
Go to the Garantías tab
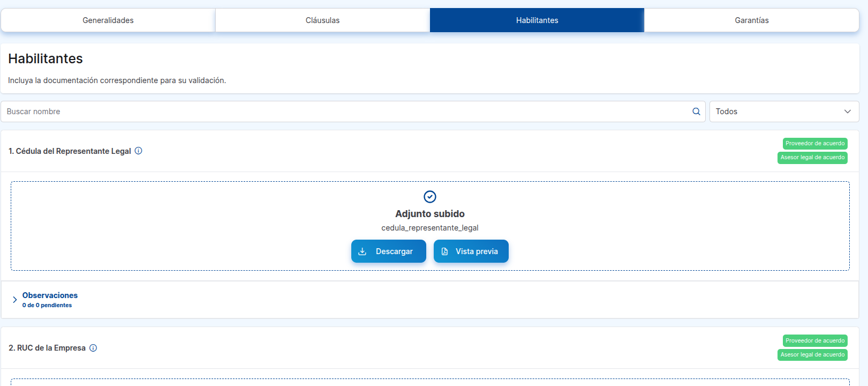click(x=751, y=20)
